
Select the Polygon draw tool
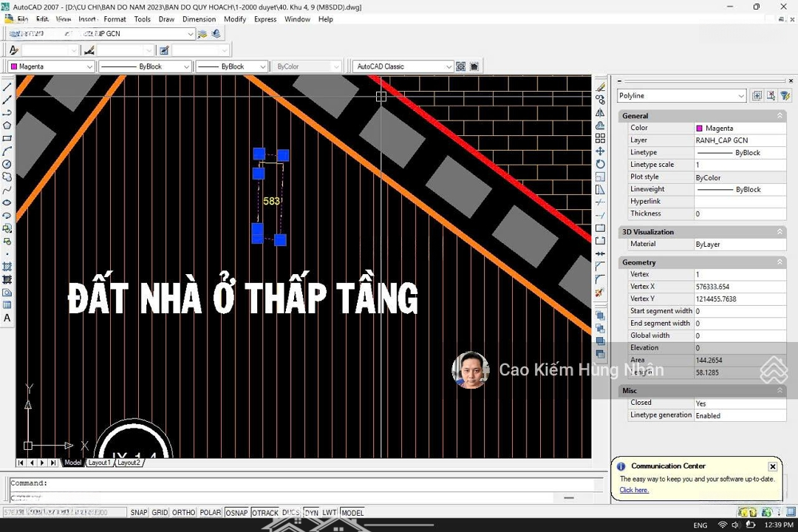click(x=7, y=126)
